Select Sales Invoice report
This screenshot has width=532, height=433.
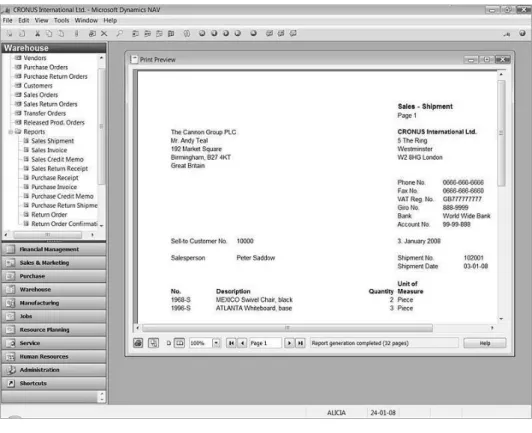[49, 150]
